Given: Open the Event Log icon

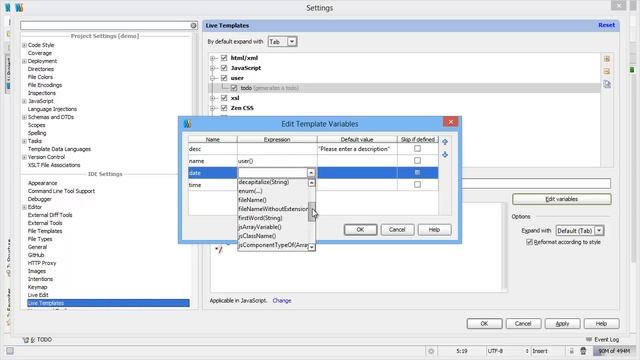Looking at the screenshot, I should 589,340.
